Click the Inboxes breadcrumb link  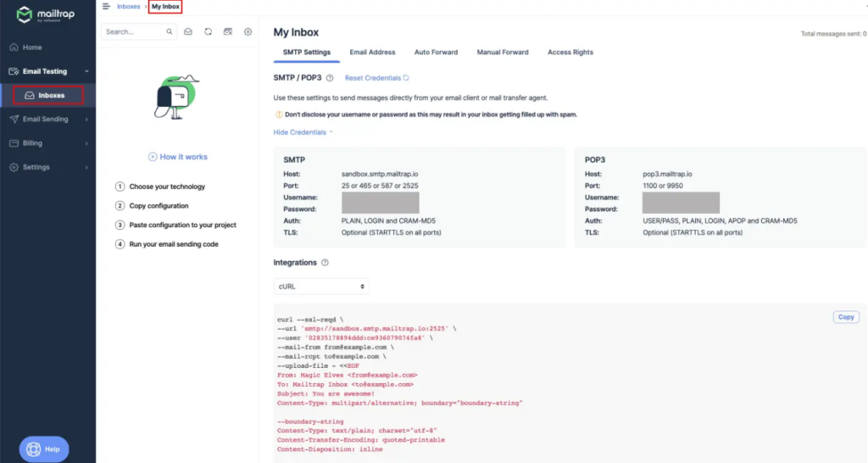coord(129,7)
